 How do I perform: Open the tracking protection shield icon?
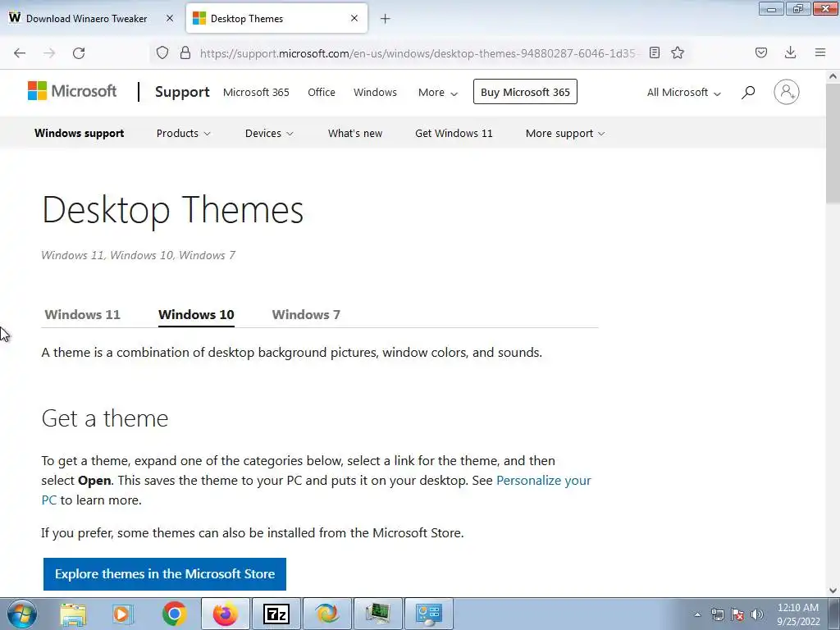click(x=162, y=52)
